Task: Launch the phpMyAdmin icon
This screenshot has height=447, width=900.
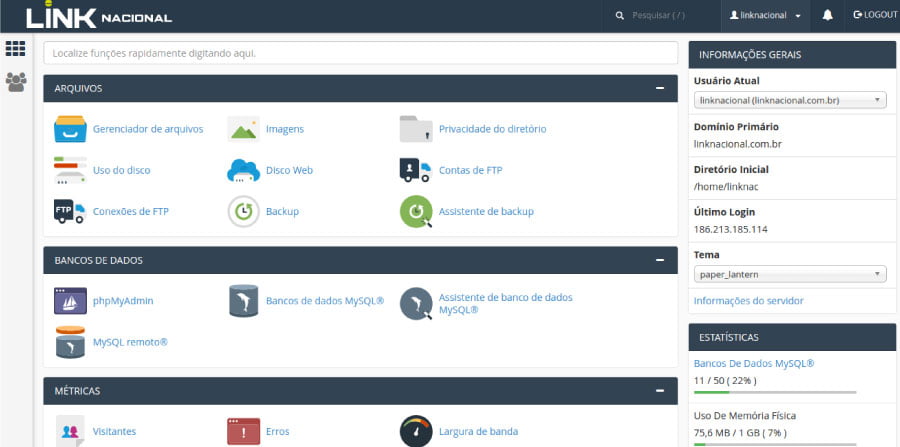Action: (x=70, y=300)
